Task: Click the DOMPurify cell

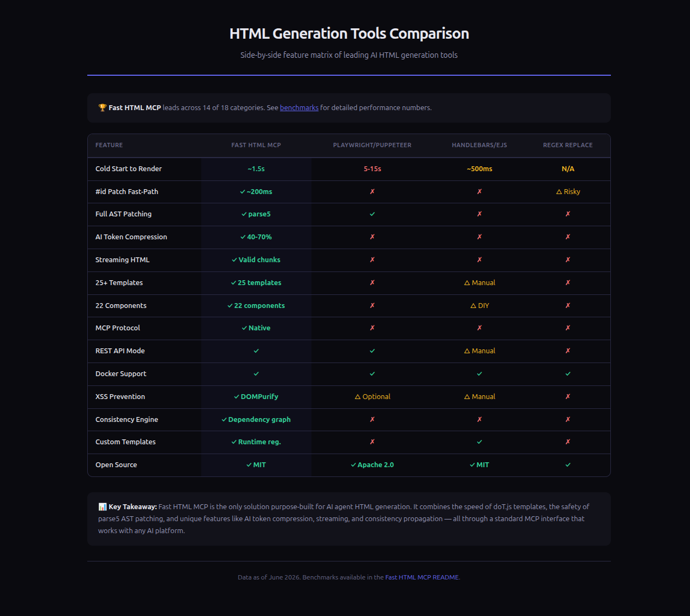Action: click(x=256, y=397)
